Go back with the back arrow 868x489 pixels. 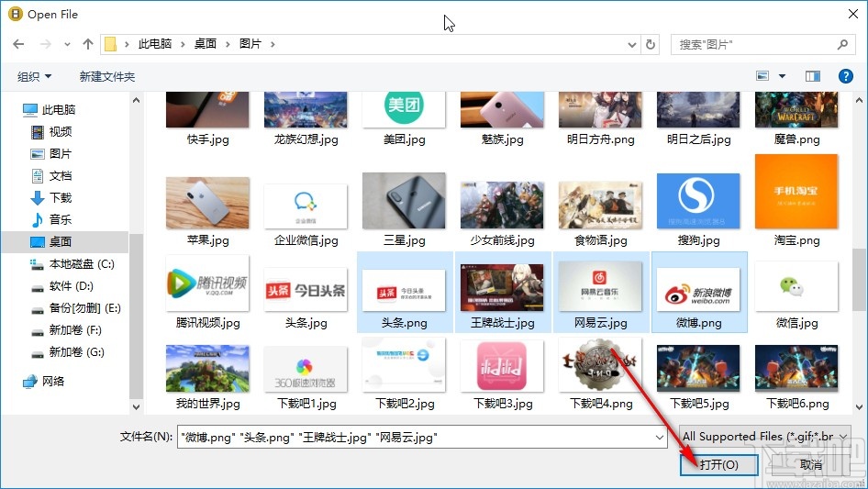coord(18,44)
